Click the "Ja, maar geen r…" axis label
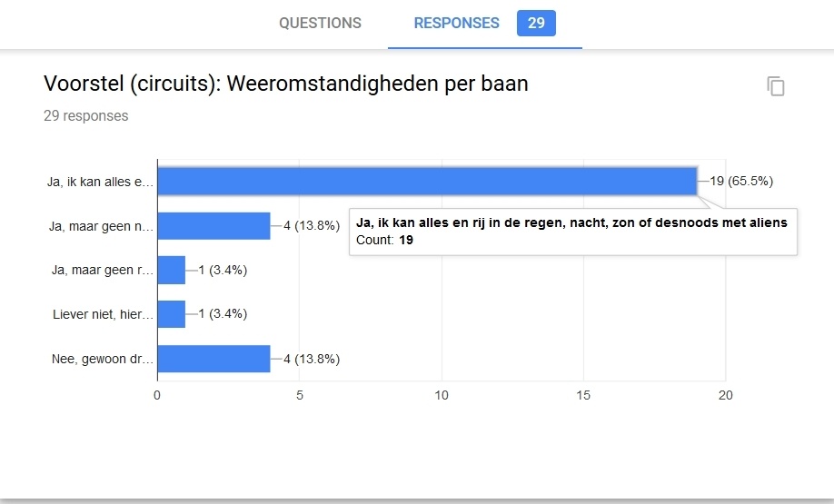Screen dimensions: 834x504 click(x=101, y=271)
